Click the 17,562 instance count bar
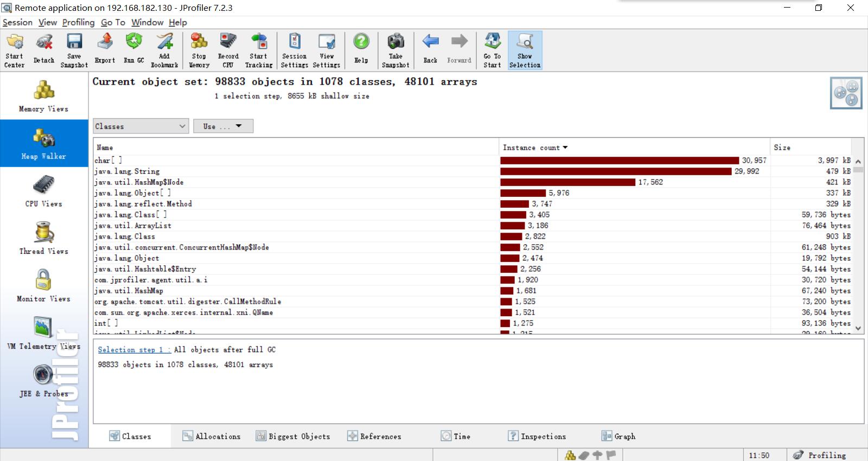 point(567,182)
